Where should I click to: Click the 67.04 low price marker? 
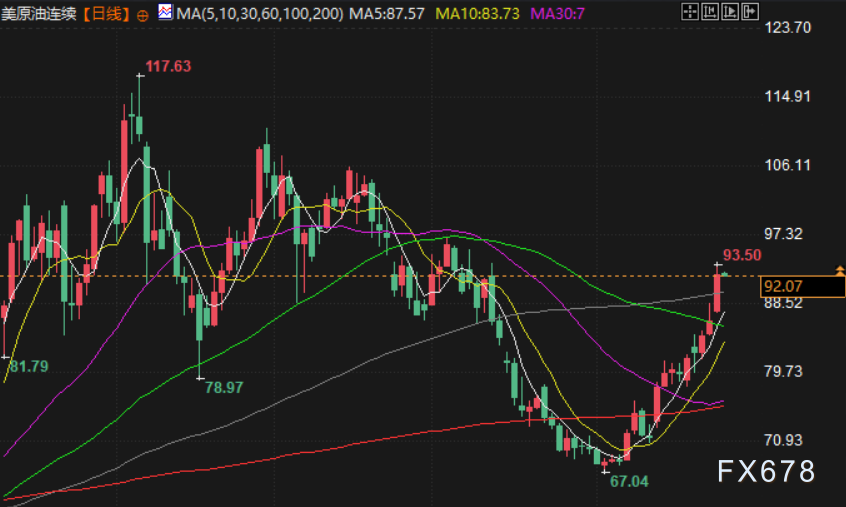point(629,481)
